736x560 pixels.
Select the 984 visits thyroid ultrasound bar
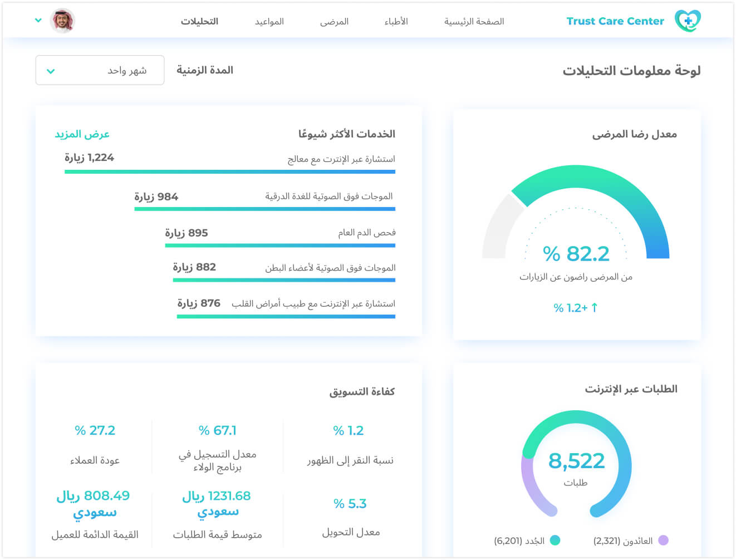[x=264, y=209]
